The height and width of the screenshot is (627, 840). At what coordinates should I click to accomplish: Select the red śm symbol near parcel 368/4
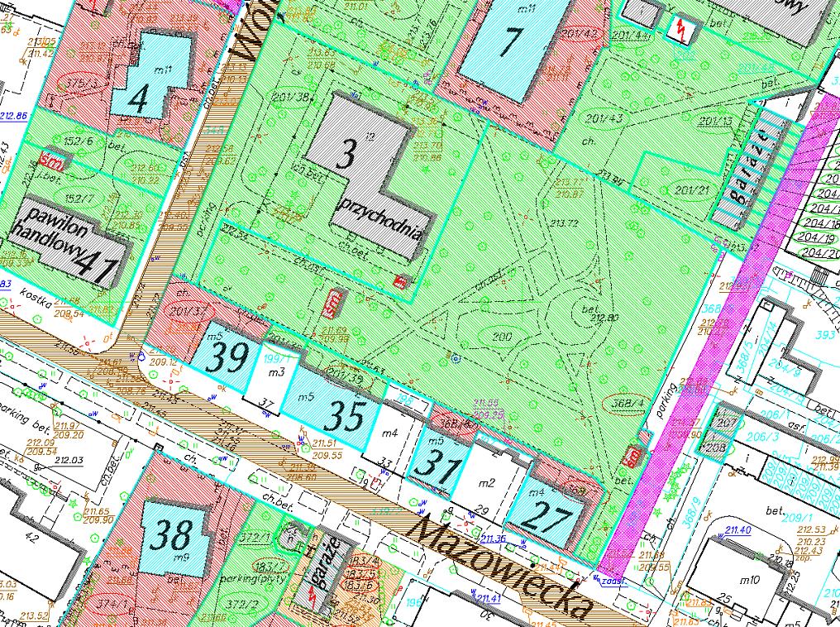coord(635,457)
